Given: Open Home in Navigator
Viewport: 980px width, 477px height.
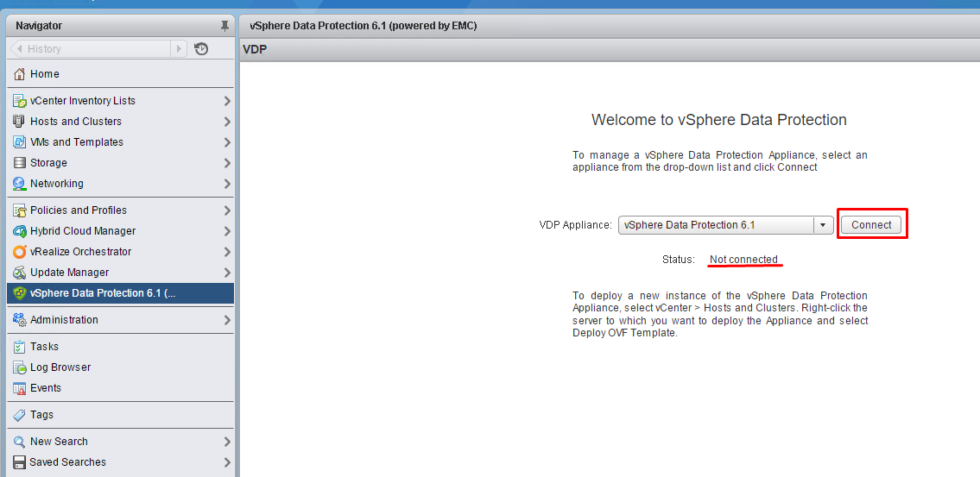Looking at the screenshot, I should (121, 73).
